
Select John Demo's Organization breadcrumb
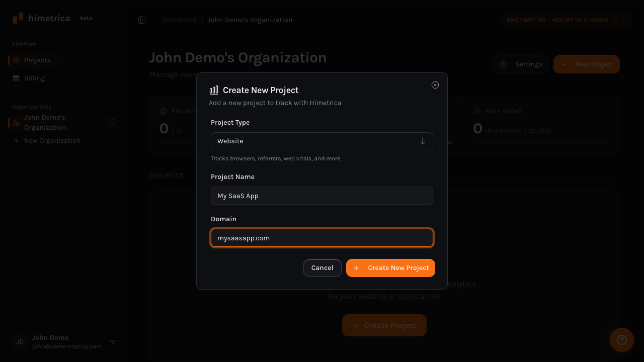(x=250, y=20)
